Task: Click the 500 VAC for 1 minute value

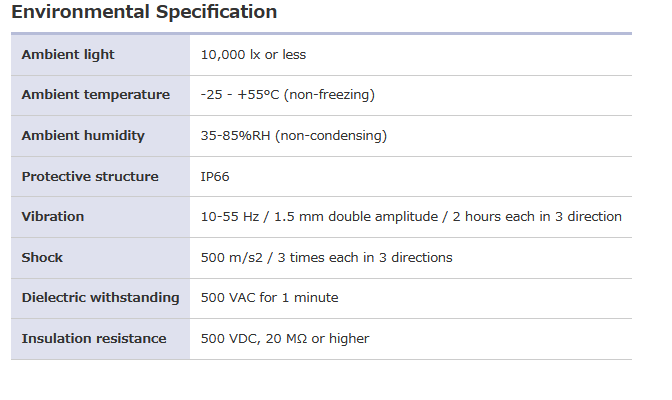Action: 269,298
